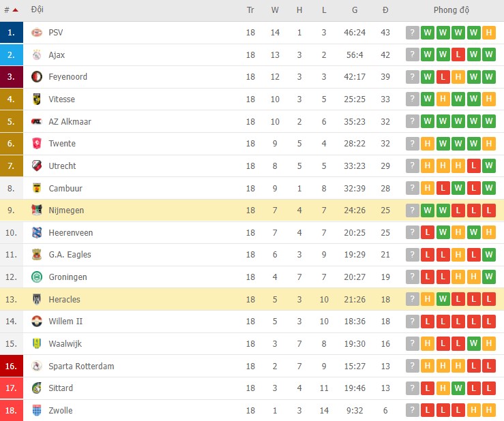
Task: Click the Cambuur club crest
Action: [37, 189]
